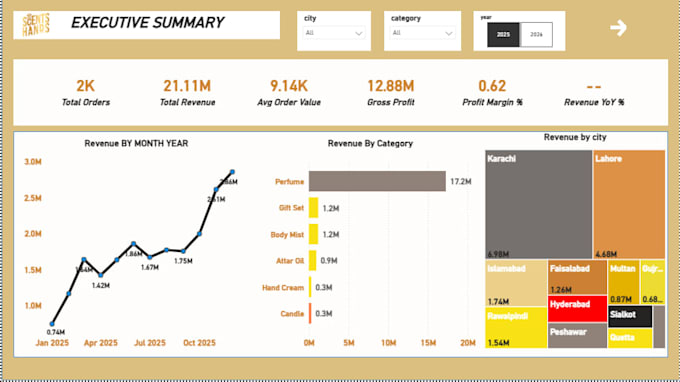Image resolution: width=680 pixels, height=382 pixels.
Task: Click the Multan treemap tile
Action: click(x=624, y=282)
